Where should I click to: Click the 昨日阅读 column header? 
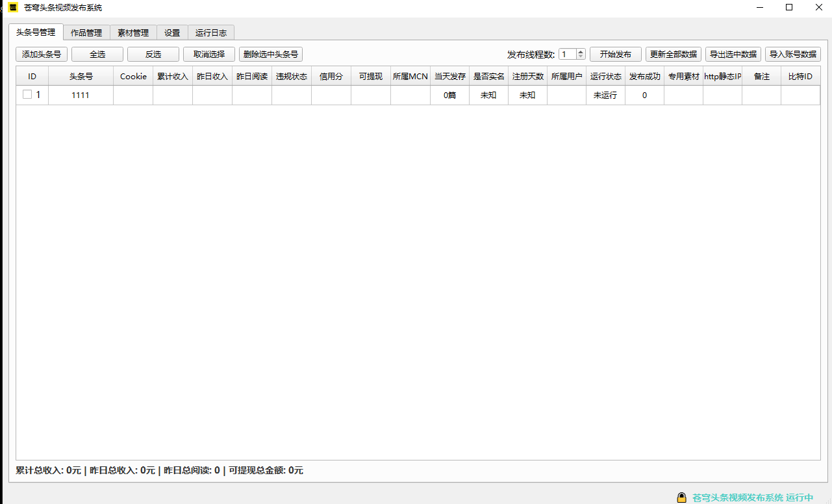click(252, 76)
